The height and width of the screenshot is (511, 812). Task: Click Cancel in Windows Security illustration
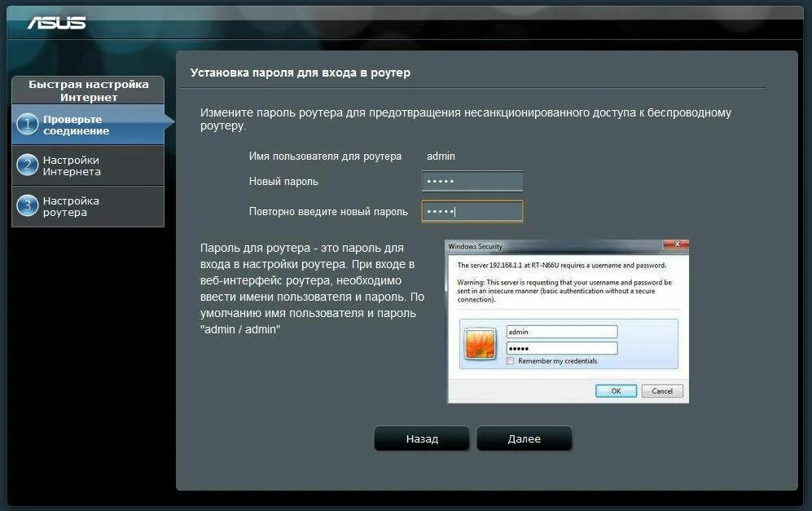pos(662,390)
